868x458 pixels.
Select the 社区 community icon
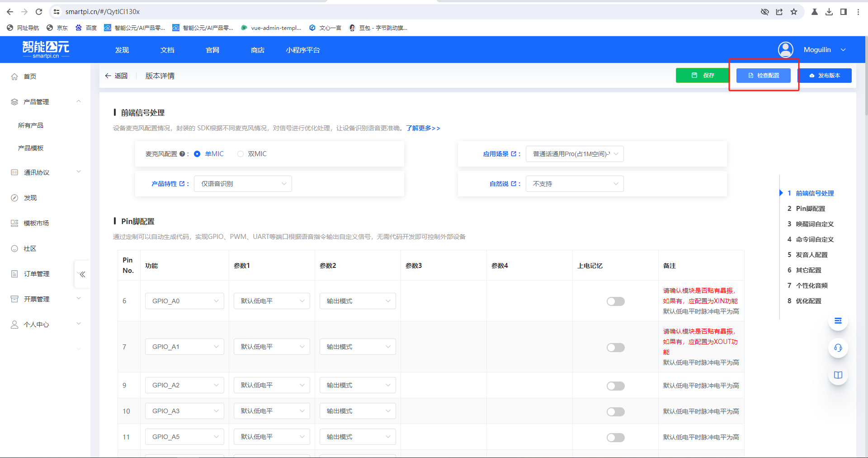click(14, 248)
